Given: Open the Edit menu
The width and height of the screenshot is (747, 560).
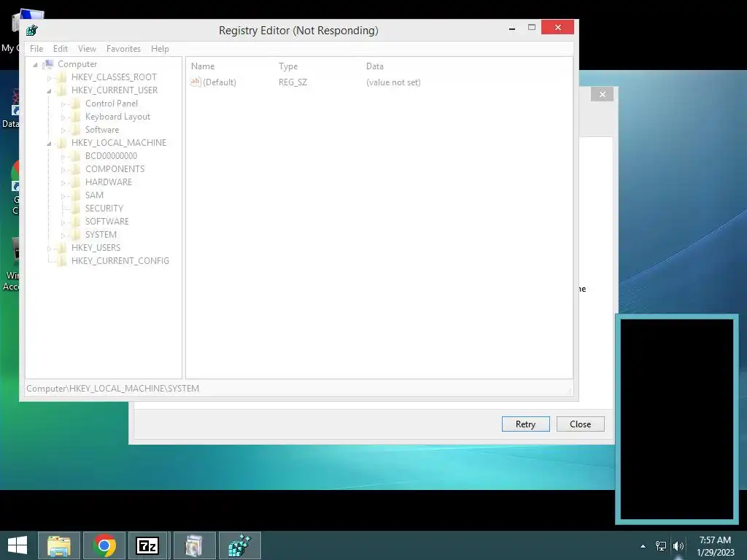Looking at the screenshot, I should pos(60,49).
